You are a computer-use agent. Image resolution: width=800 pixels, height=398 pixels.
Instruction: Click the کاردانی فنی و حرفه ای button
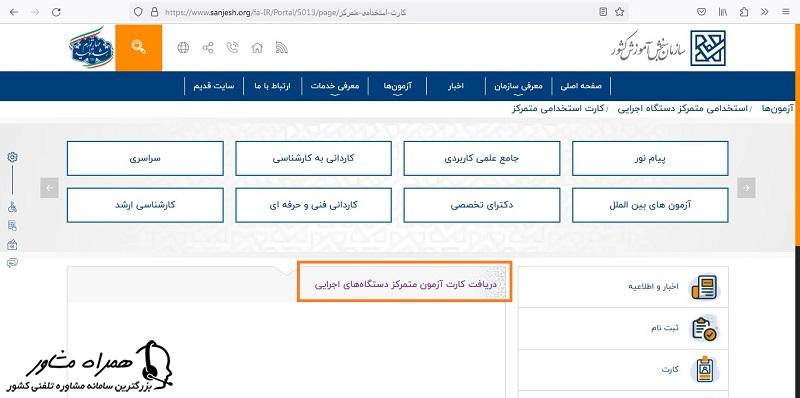[x=313, y=205]
